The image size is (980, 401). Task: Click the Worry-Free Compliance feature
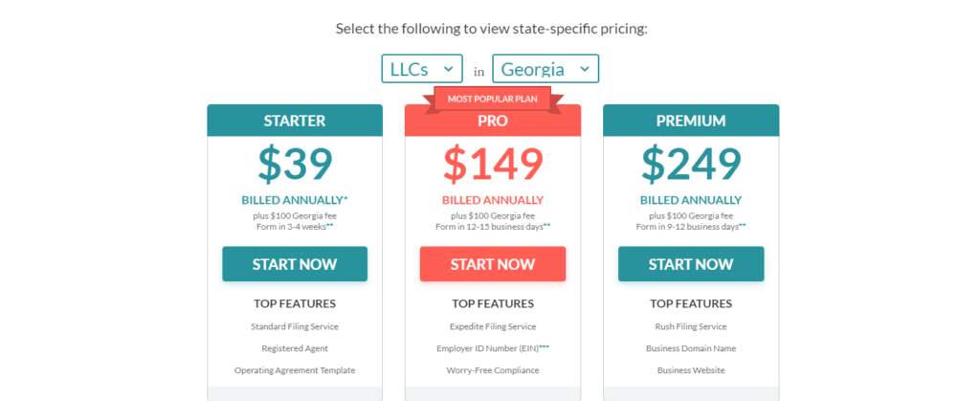click(493, 370)
